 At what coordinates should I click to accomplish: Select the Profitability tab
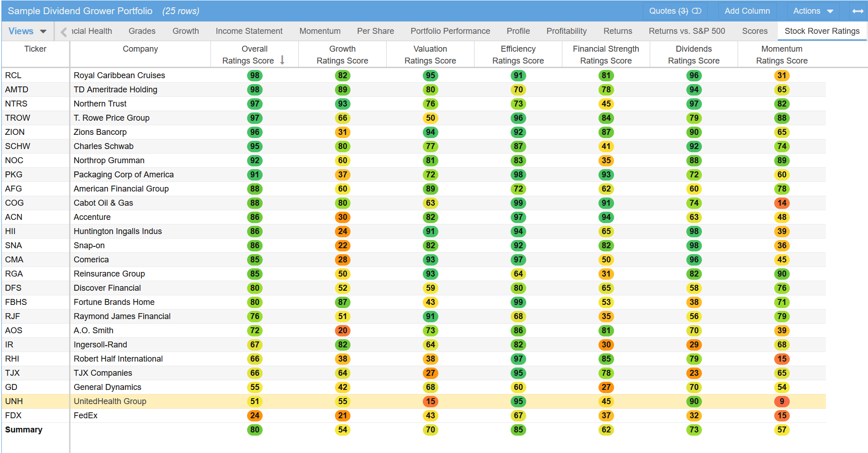(566, 31)
